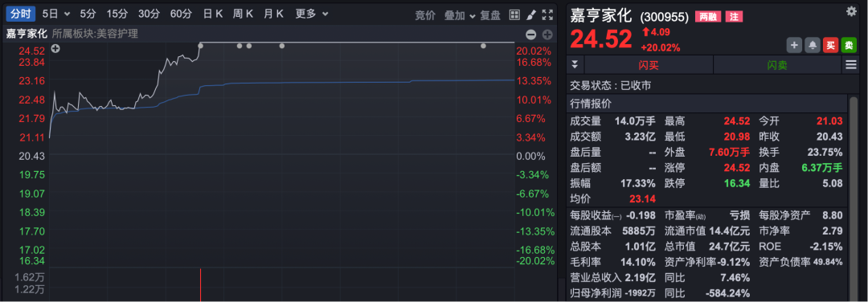Click the 归母净利润 value -1992万
868x302 pixels.
[641, 293]
